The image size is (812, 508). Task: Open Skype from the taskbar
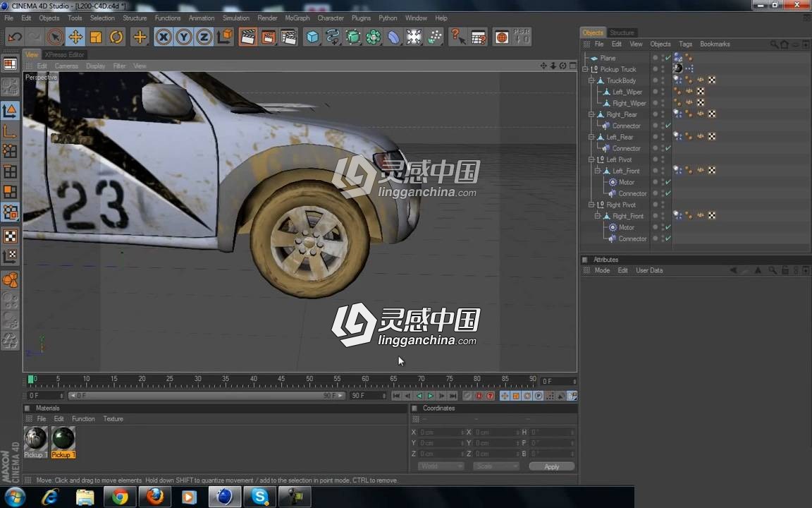(260, 497)
